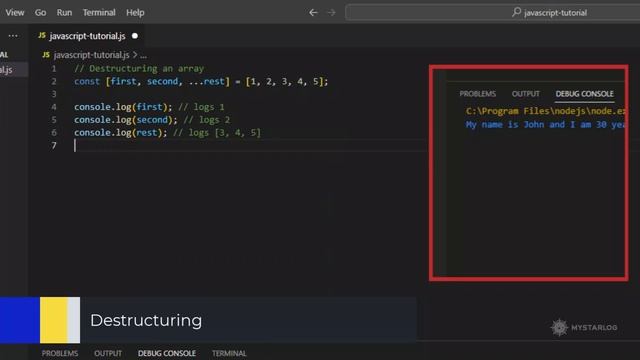
Task: Switch to the bottom panel OUTPUT tab
Action: pos(108,353)
